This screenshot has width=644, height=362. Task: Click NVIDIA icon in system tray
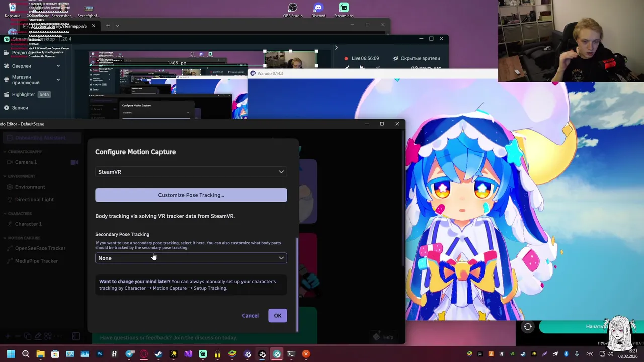point(512,354)
